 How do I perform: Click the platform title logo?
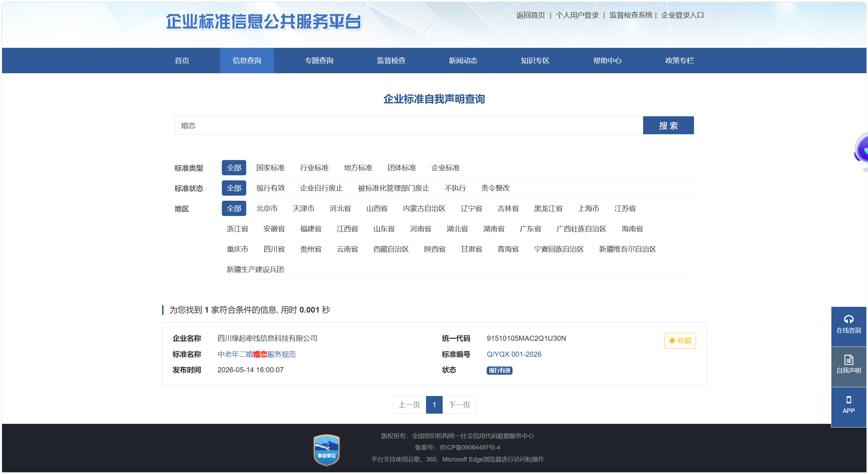(264, 22)
